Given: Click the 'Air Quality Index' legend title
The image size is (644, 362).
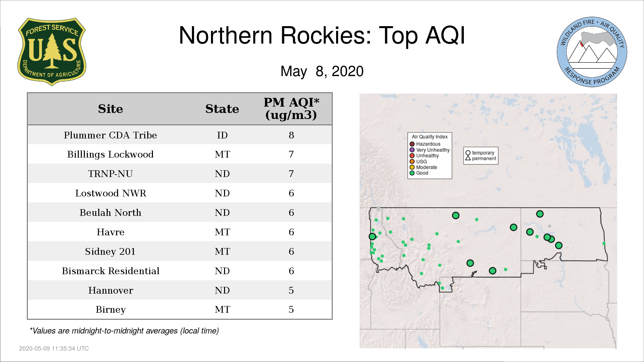Looking at the screenshot, I should (x=430, y=137).
